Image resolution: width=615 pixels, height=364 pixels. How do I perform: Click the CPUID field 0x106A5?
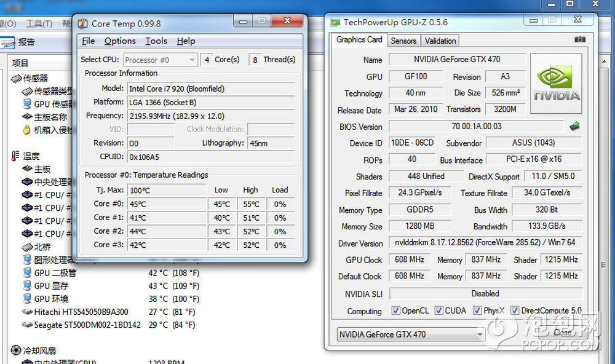(211, 157)
